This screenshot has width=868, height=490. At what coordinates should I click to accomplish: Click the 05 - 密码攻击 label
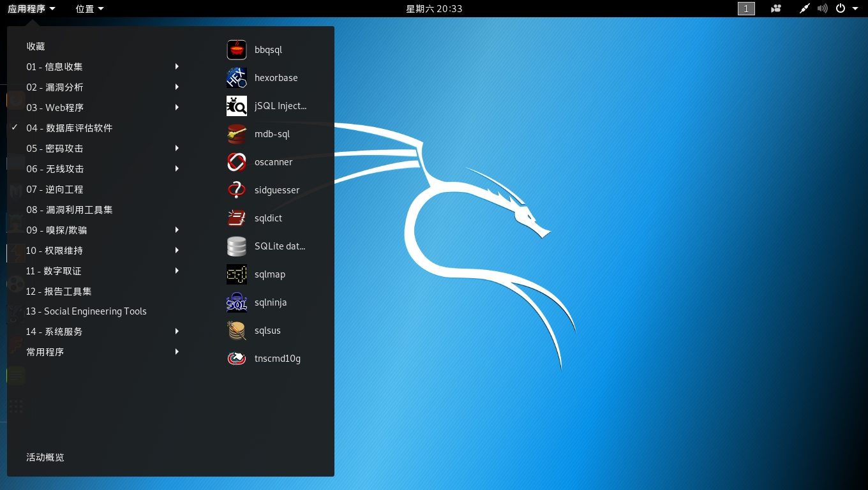[55, 148]
